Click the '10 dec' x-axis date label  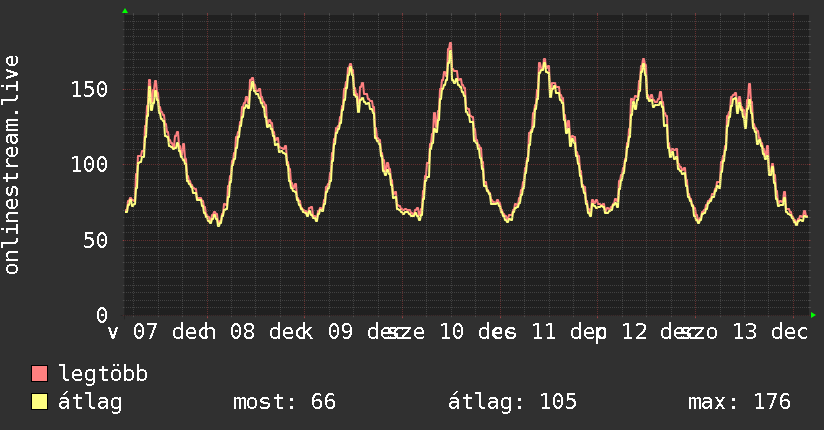point(479,332)
